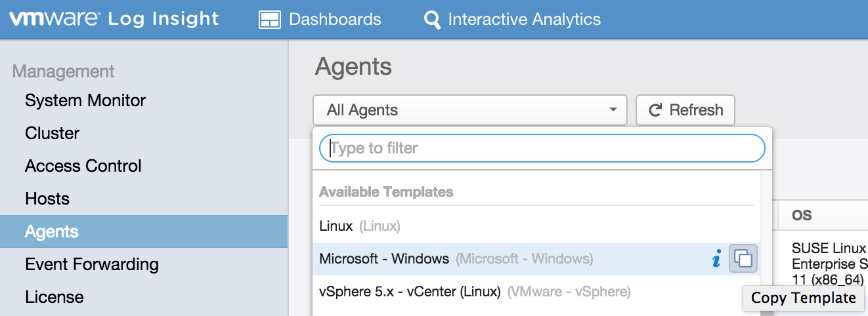
Task: Navigate to Hosts page
Action: (x=47, y=199)
